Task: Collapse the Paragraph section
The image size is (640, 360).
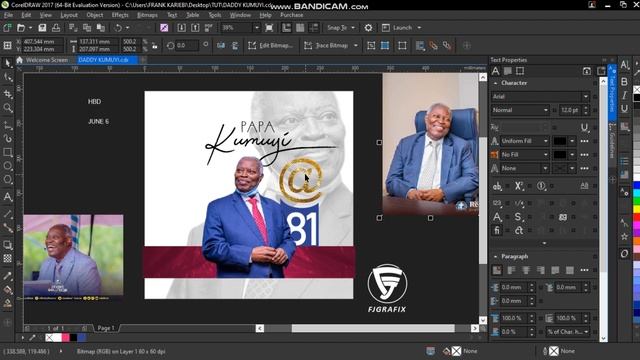Action: point(496,257)
